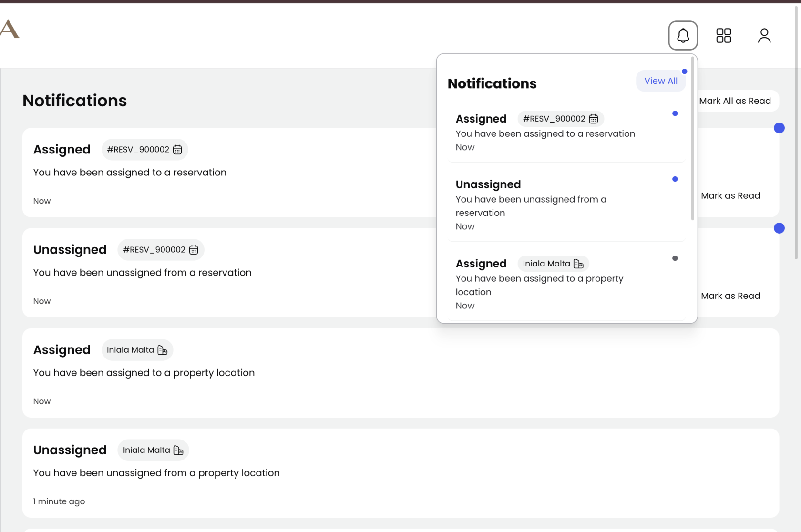Click the second Mark as Read link
This screenshot has height=532, width=801.
(730, 296)
